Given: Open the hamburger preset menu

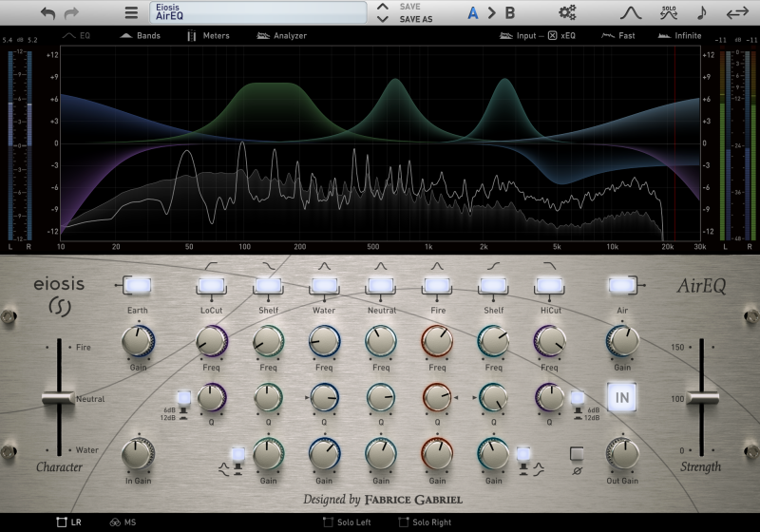Looking at the screenshot, I should coord(131,12).
